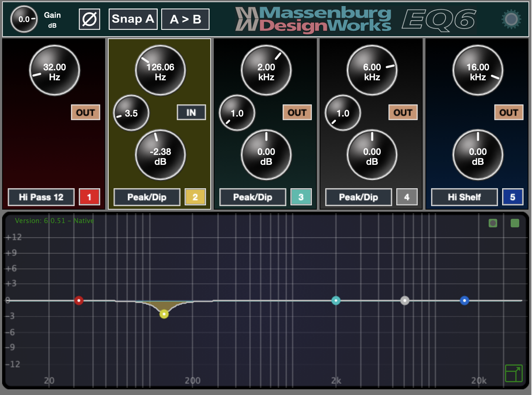Open the settings gear icon
Screen dimensions: 532x395
pyautogui.click(x=511, y=19)
